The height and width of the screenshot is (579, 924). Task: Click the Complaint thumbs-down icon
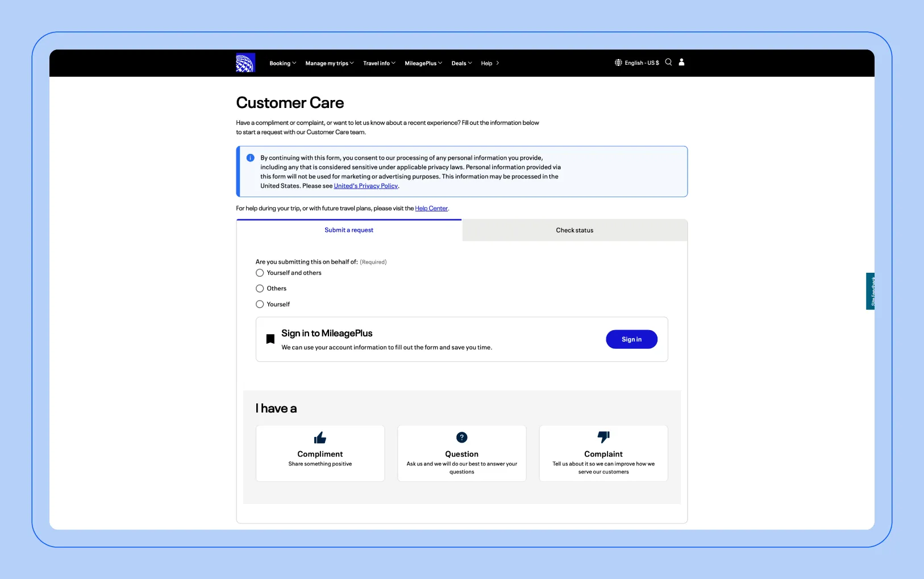(x=603, y=437)
